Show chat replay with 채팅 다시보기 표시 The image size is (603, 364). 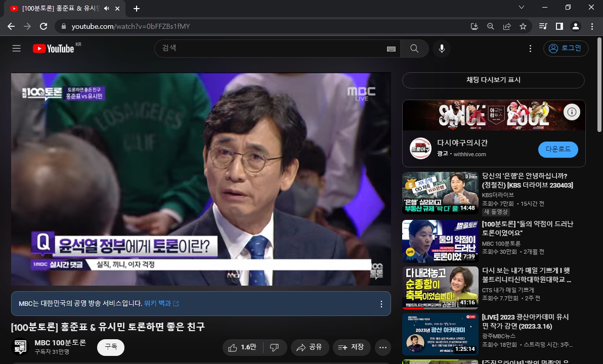pyautogui.click(x=493, y=80)
